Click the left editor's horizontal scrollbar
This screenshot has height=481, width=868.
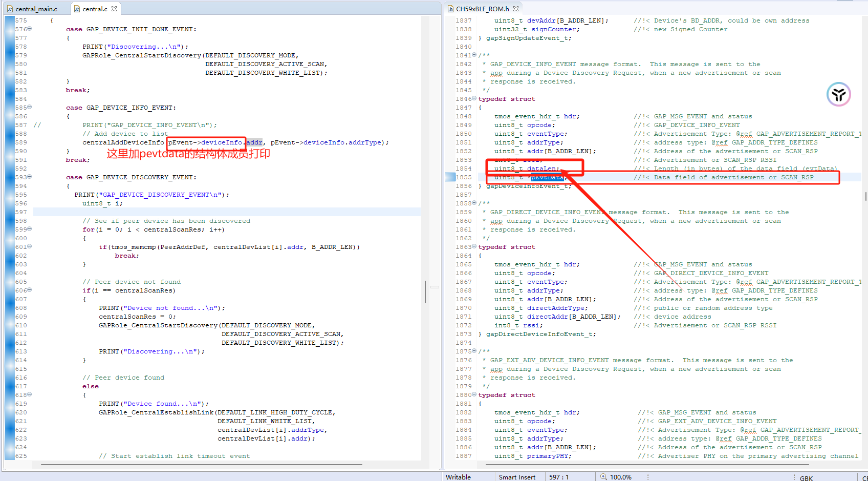pos(202,465)
